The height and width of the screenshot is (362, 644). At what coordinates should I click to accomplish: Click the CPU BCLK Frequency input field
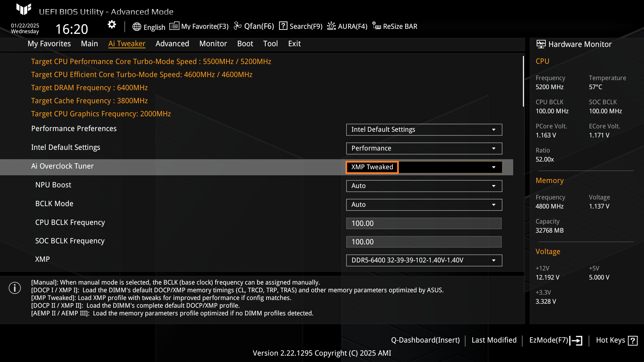[x=424, y=223]
